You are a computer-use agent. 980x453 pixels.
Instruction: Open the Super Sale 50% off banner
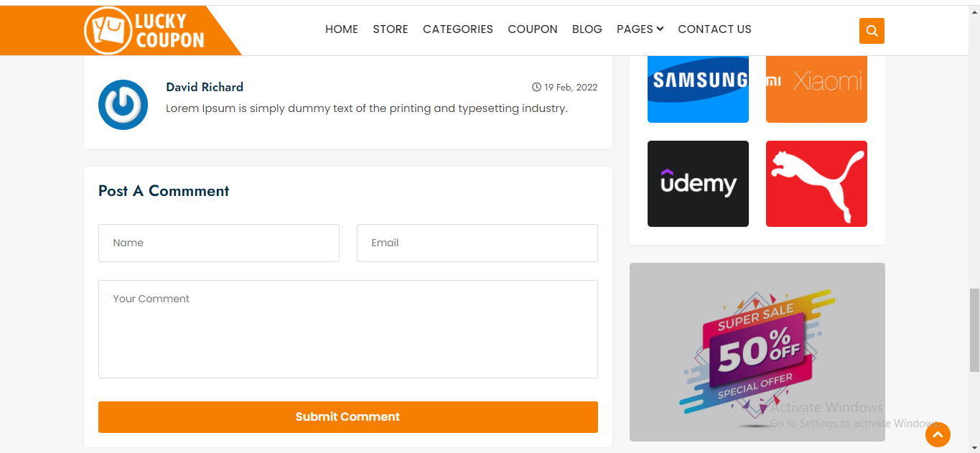pos(757,352)
